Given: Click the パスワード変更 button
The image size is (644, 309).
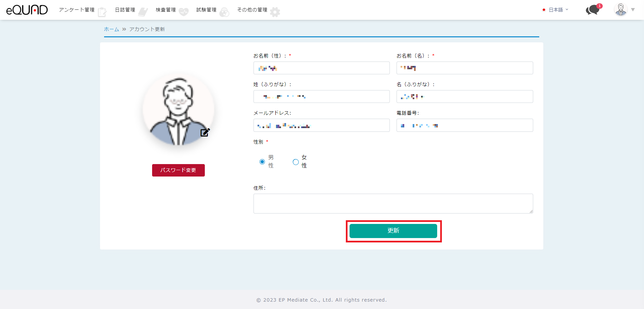Looking at the screenshot, I should click(178, 170).
